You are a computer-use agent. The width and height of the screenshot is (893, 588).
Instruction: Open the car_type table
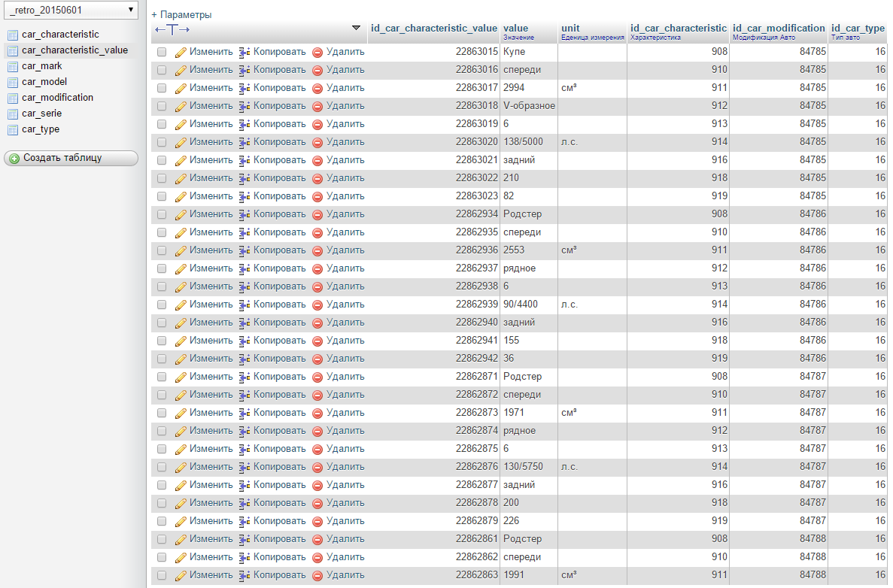click(x=41, y=129)
